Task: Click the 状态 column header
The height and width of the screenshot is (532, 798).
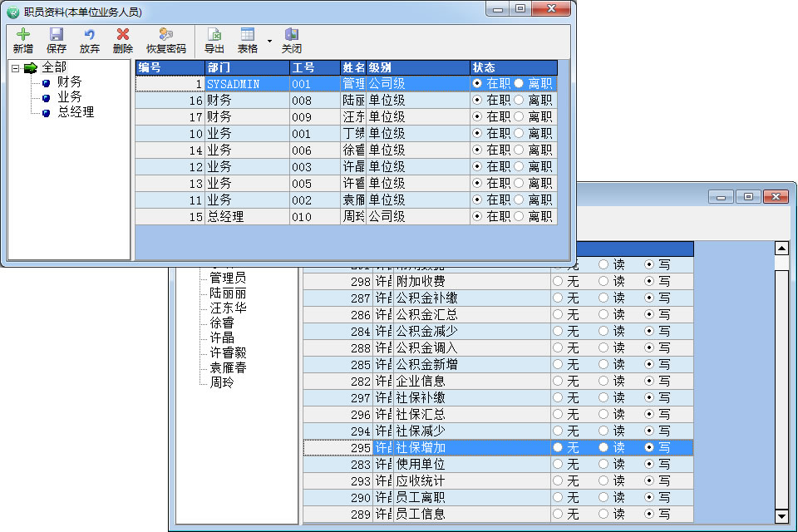Action: coord(512,67)
